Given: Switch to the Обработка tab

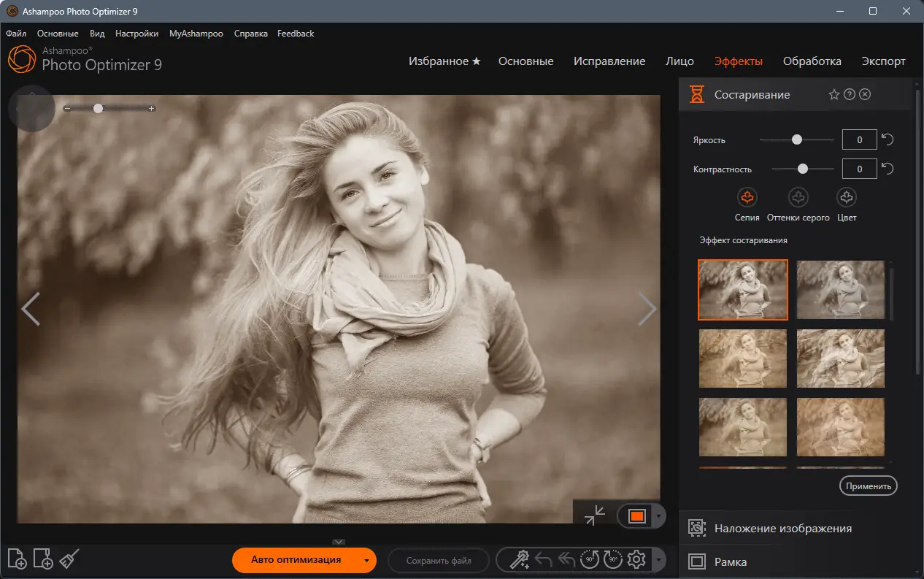Looking at the screenshot, I should click(x=812, y=61).
